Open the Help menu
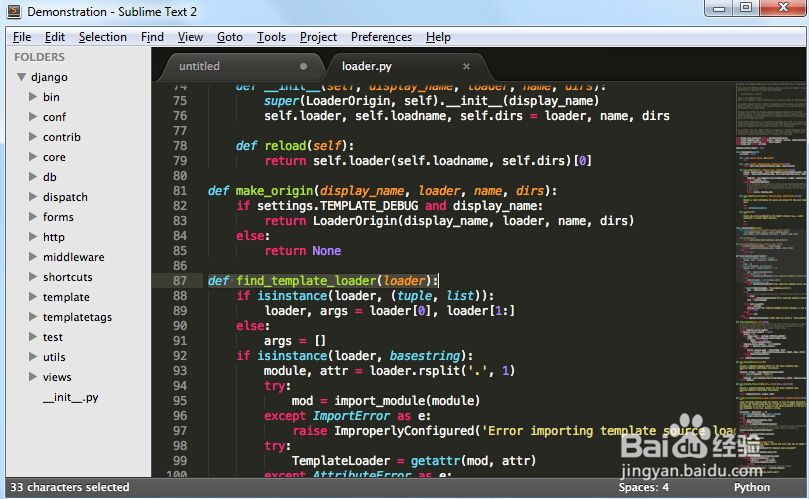 coord(439,37)
